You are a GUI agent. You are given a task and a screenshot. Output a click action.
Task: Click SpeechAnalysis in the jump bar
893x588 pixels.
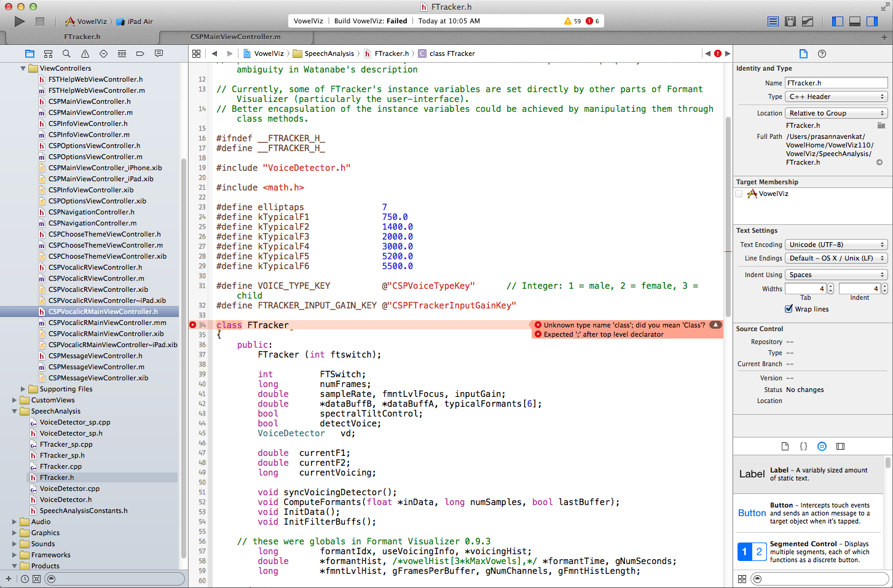coord(329,53)
